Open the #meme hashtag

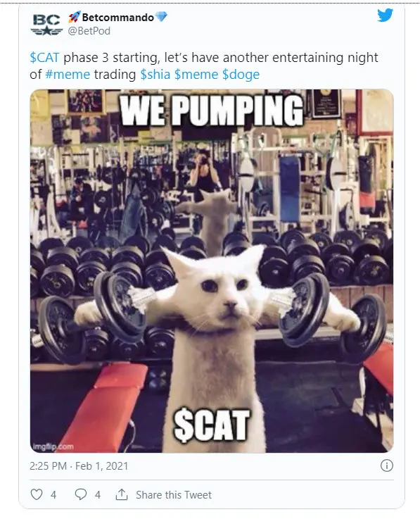tap(68, 75)
